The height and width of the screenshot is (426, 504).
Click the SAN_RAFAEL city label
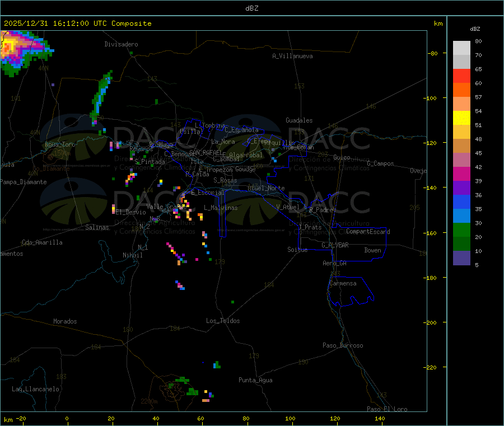[x=206, y=152]
